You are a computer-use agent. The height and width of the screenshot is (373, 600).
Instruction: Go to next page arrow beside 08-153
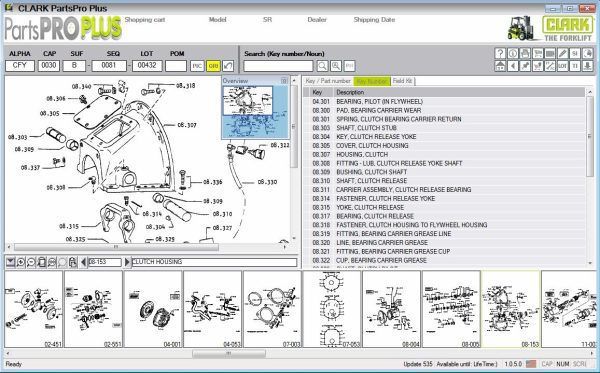coord(127,262)
